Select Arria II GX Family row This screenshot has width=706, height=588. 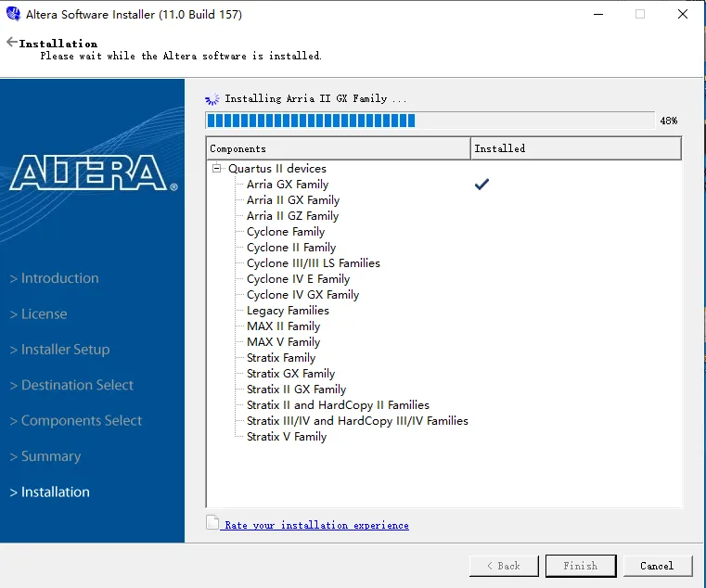pos(293,200)
